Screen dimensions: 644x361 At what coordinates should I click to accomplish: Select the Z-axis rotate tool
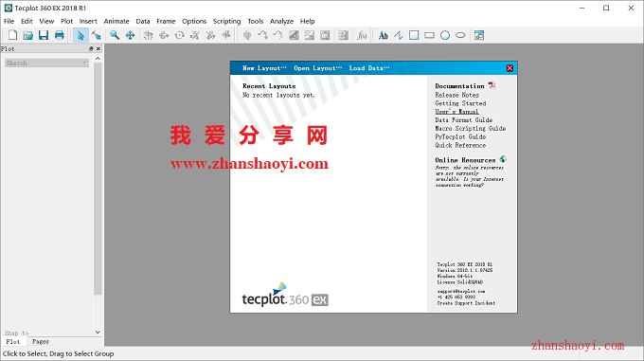pyautogui.click(x=226, y=35)
